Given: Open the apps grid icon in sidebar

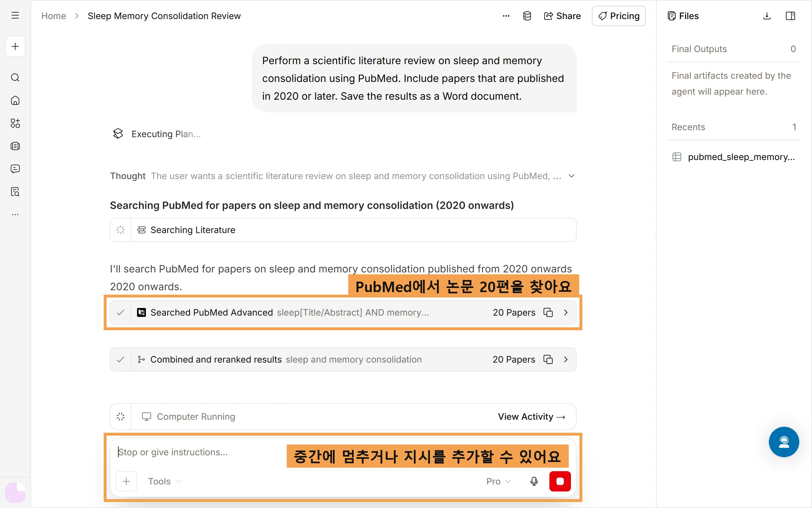Looking at the screenshot, I should [15, 123].
